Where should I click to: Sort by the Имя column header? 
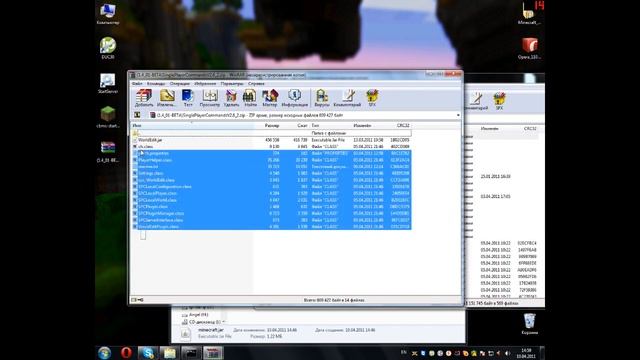coord(192,126)
